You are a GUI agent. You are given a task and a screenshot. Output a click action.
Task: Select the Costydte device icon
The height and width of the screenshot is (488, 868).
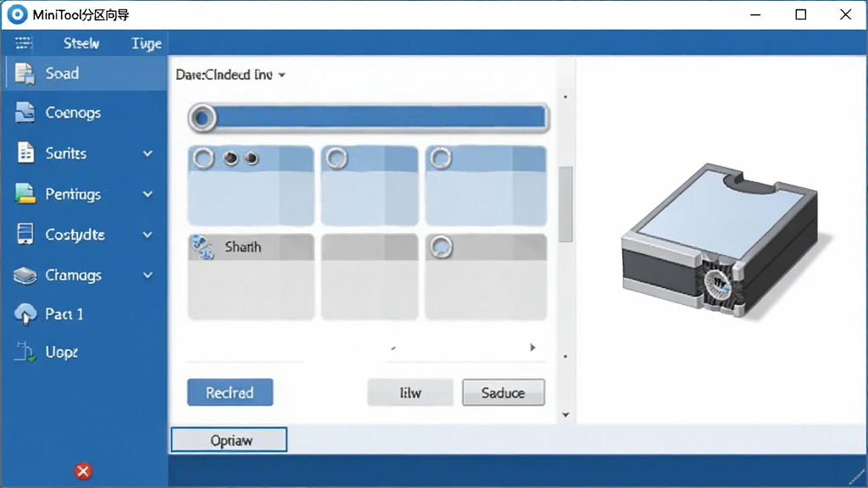pyautogui.click(x=25, y=234)
